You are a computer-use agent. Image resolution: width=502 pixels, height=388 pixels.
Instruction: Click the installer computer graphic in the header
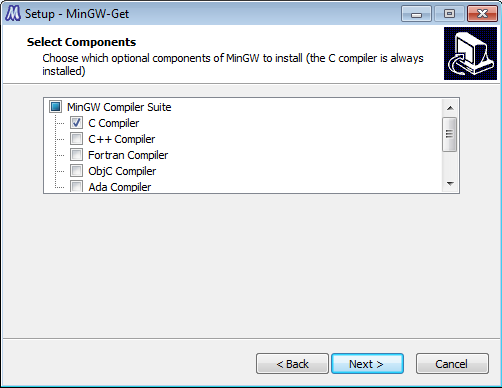[x=470, y=54]
